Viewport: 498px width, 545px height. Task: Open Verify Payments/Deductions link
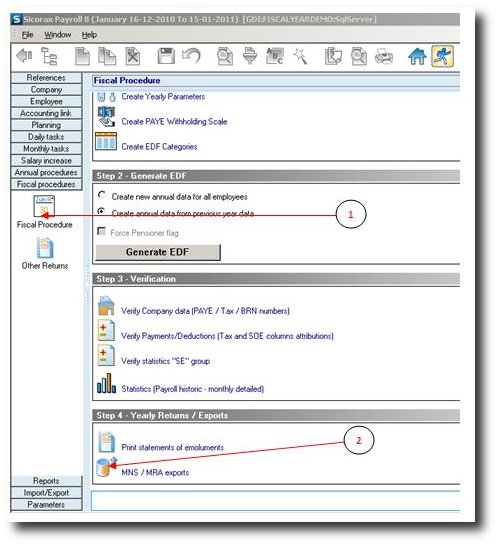coord(227,336)
